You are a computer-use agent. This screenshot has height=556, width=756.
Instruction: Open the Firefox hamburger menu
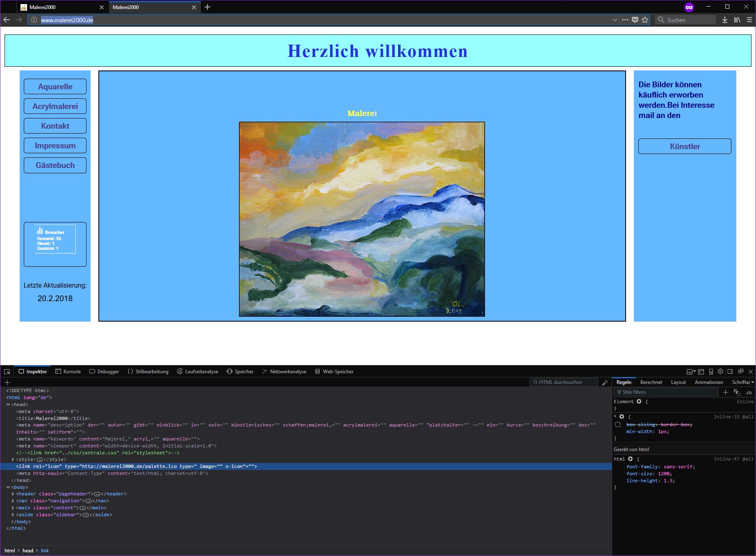(x=749, y=20)
